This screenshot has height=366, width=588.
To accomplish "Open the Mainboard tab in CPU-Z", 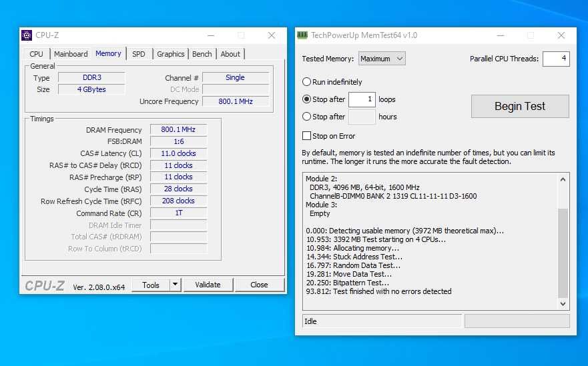I will point(71,54).
